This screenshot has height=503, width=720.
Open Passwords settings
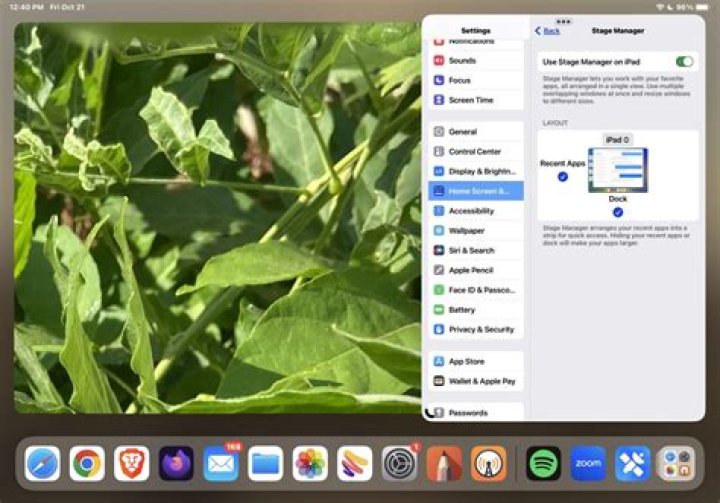click(476, 412)
